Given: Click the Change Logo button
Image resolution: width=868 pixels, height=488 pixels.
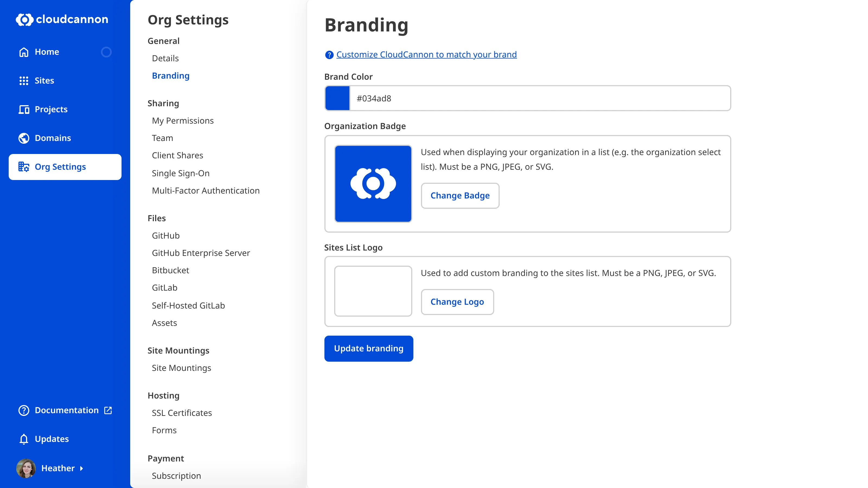Looking at the screenshot, I should click(x=457, y=302).
